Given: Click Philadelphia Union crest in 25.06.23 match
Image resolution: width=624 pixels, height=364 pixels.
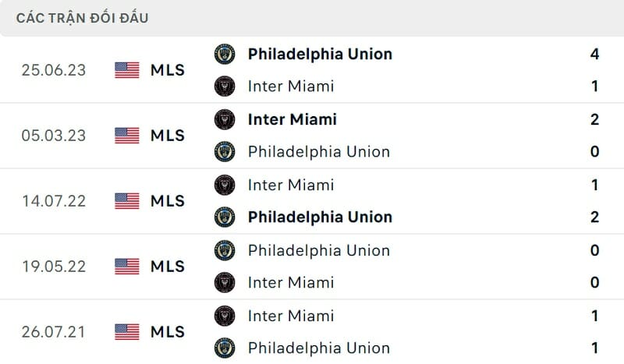Looking at the screenshot, I should click(x=225, y=54).
